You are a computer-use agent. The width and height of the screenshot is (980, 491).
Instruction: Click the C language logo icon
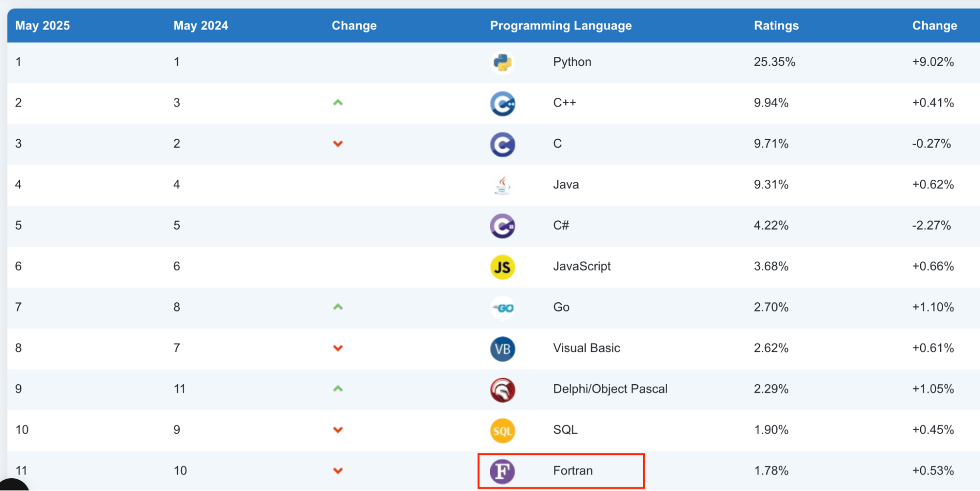pyautogui.click(x=503, y=145)
